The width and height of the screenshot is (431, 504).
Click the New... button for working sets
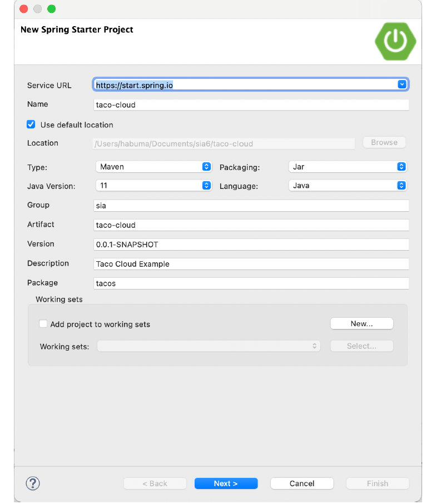point(361,323)
